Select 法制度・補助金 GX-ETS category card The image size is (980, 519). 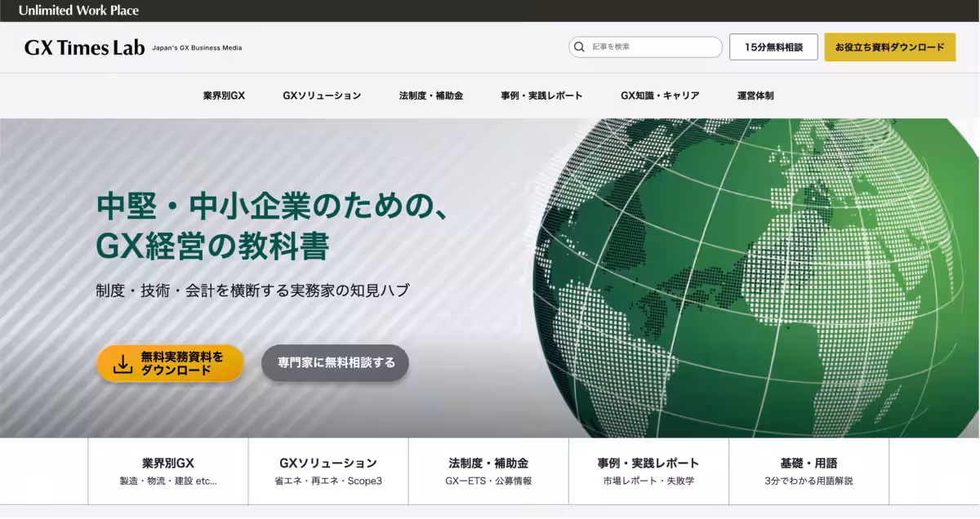488,472
